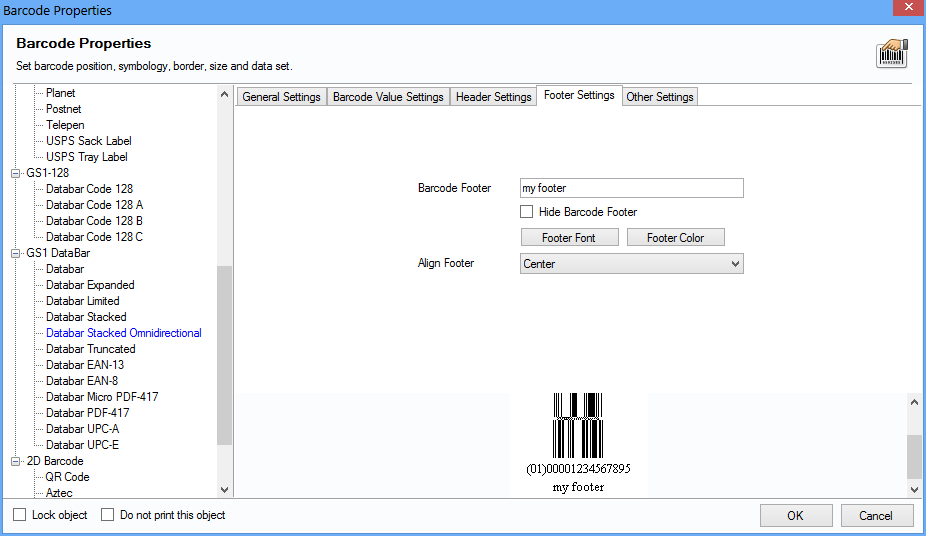Click symbology tree scroll up arrow
Screen dimensions: 926x536
[x=224, y=94]
